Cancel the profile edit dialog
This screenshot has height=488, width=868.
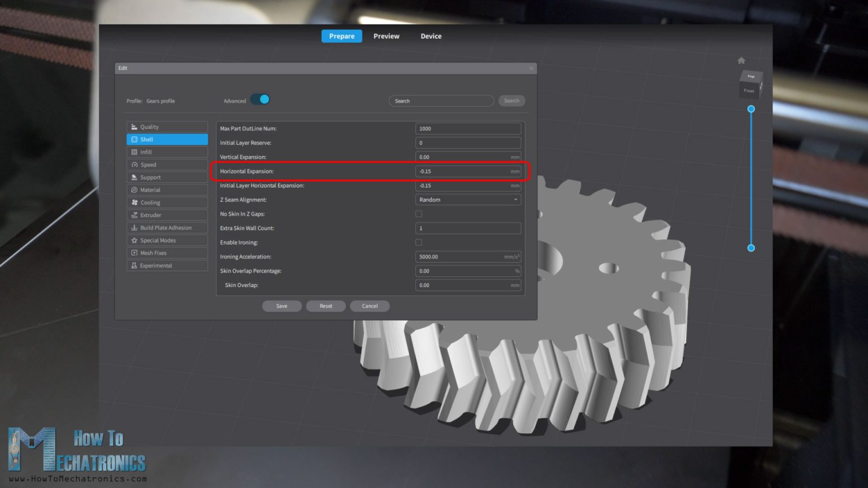tap(370, 306)
